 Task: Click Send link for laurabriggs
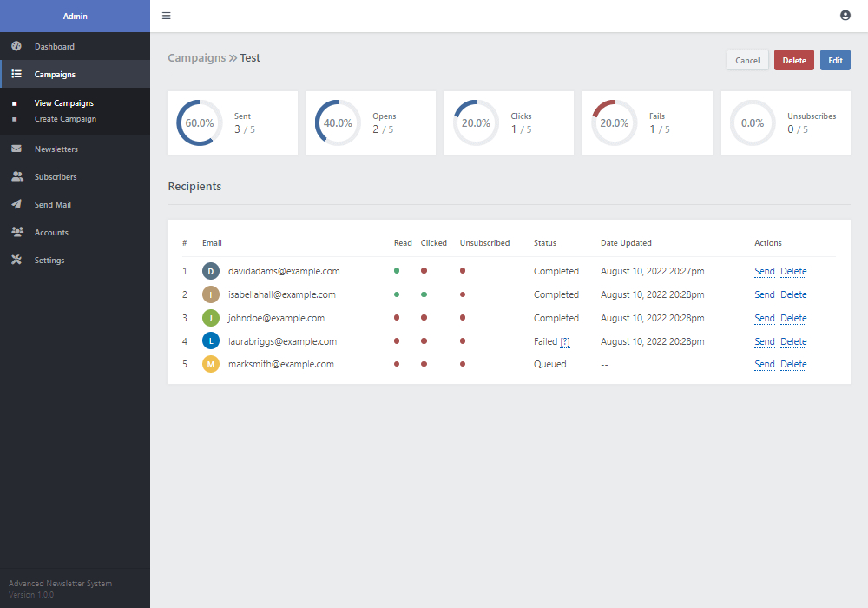(x=765, y=341)
